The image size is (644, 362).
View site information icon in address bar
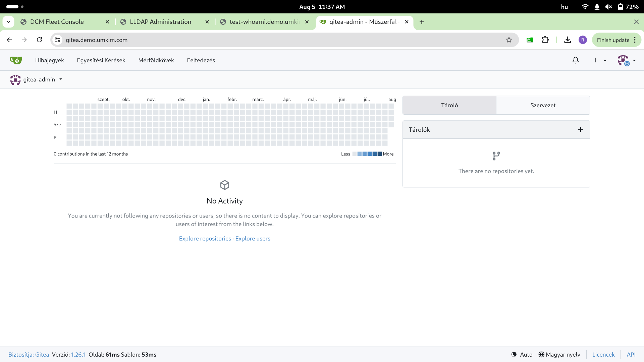(57, 40)
